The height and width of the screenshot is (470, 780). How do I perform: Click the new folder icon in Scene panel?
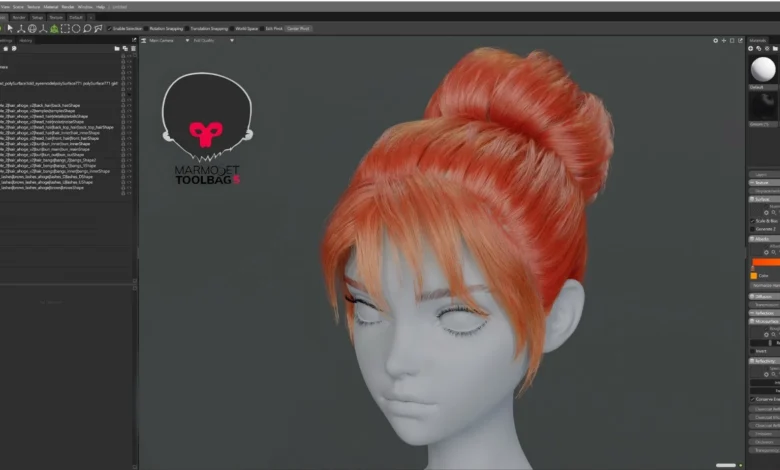[x=117, y=48]
